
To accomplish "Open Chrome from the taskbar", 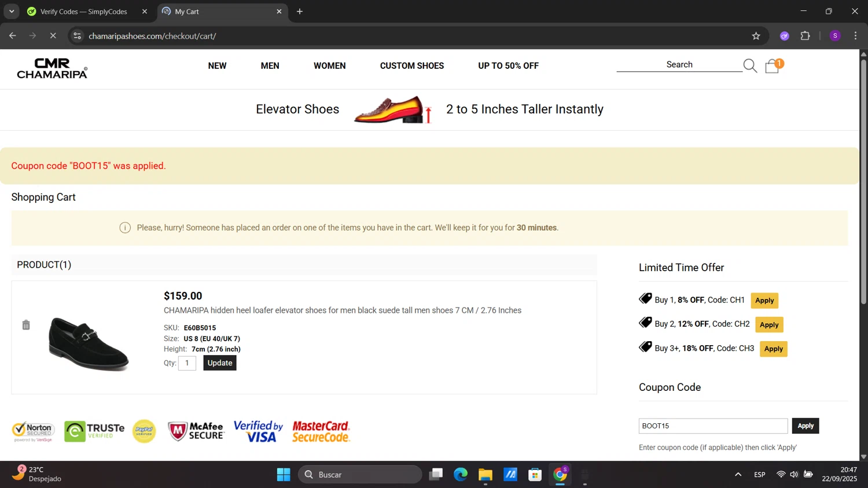I will [560, 475].
